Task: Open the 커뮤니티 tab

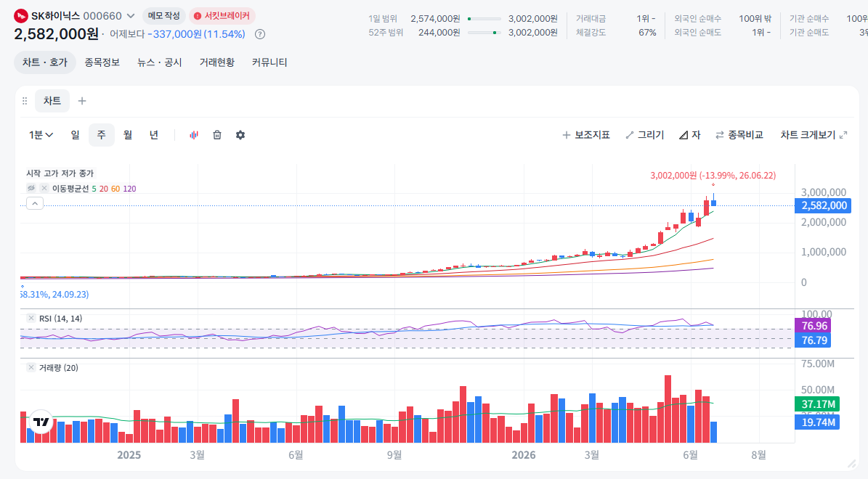Action: pyautogui.click(x=269, y=62)
